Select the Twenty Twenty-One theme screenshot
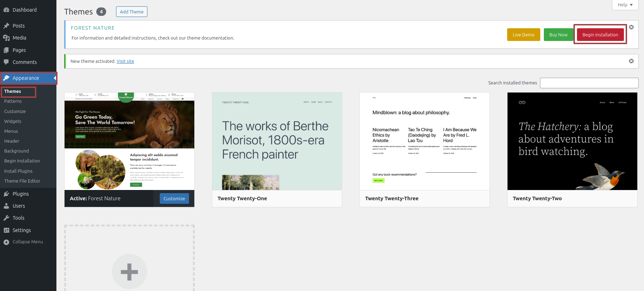 pyautogui.click(x=277, y=141)
